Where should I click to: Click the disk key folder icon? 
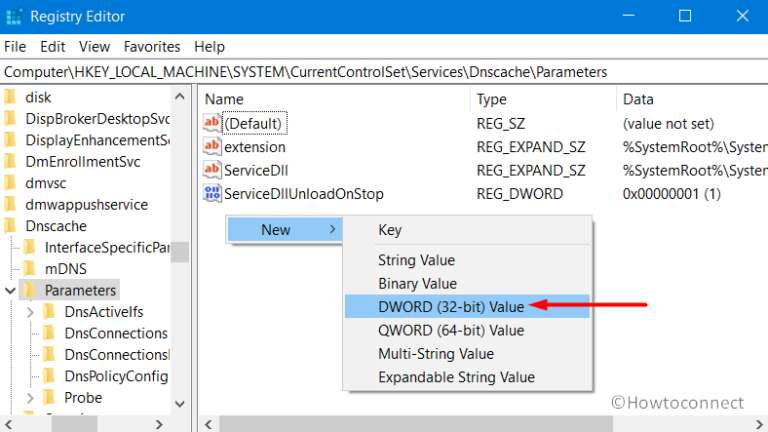(10, 97)
